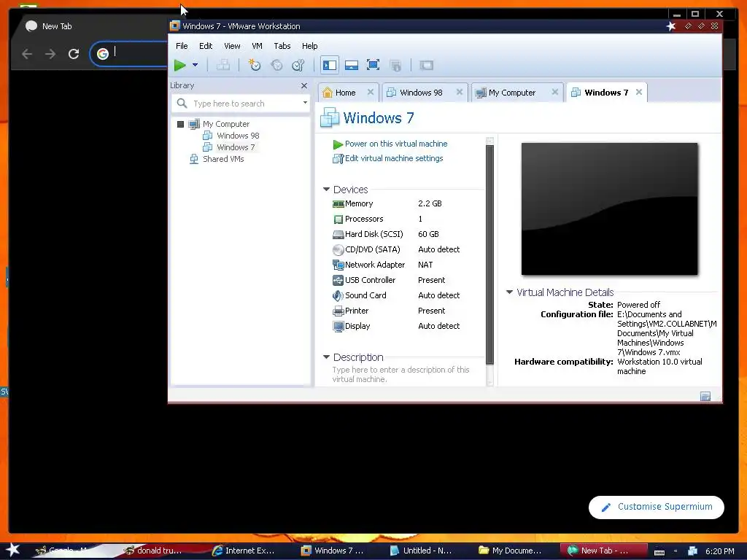Click the browser forward arrow
The width and height of the screenshot is (747, 560).
coord(50,54)
